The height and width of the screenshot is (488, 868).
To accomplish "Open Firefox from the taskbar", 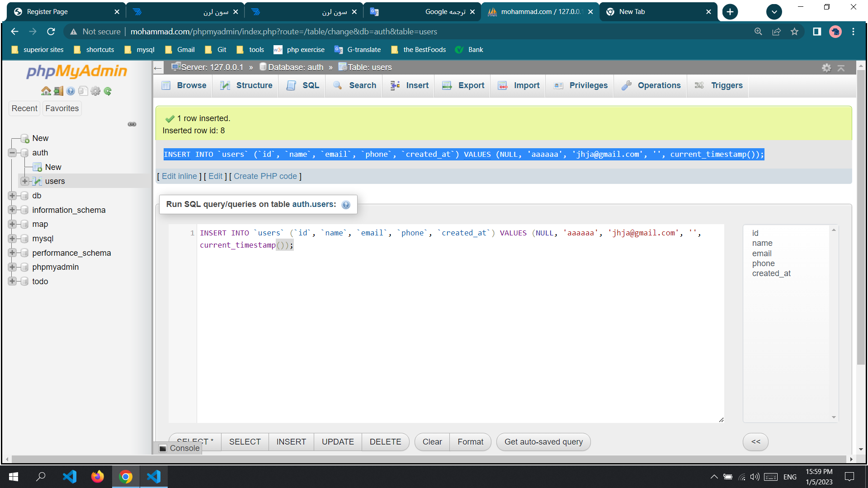I will point(97,477).
